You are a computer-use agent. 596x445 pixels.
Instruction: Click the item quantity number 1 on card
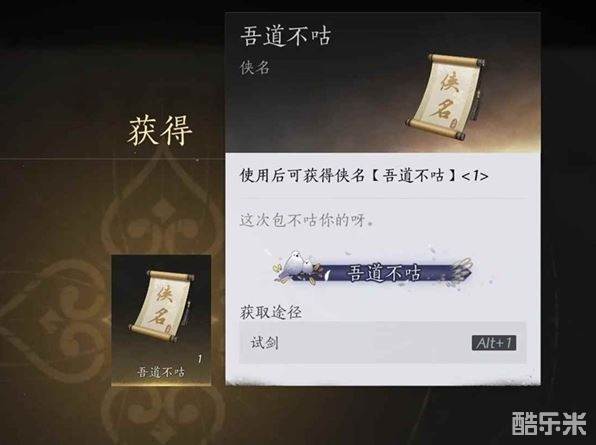pyautogui.click(x=200, y=358)
